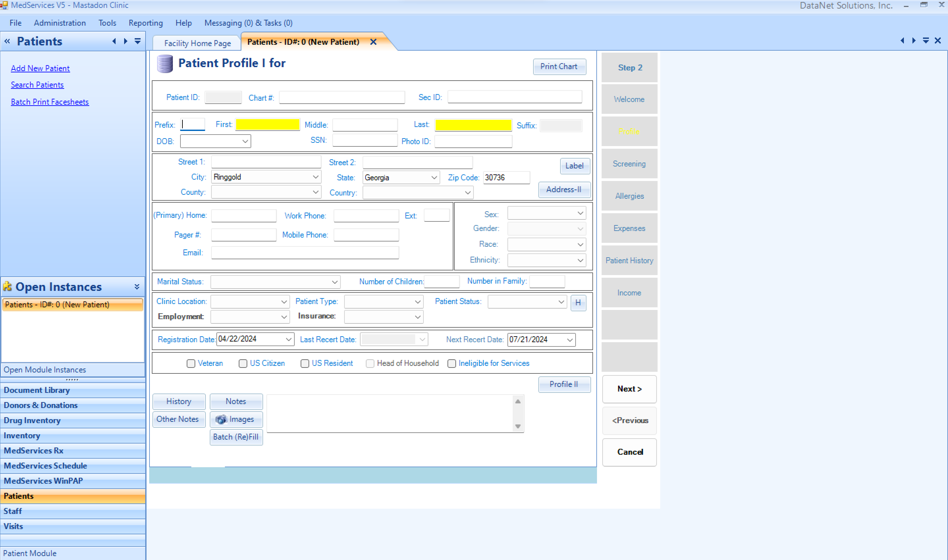Open the tab list dropdown at top right
Screen dimensions: 948x560
click(926, 40)
